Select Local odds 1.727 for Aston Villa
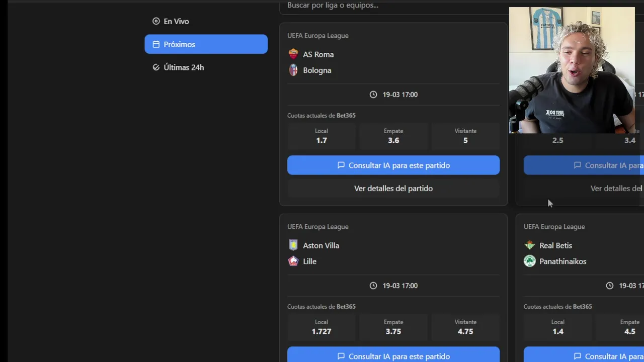 coord(321,327)
